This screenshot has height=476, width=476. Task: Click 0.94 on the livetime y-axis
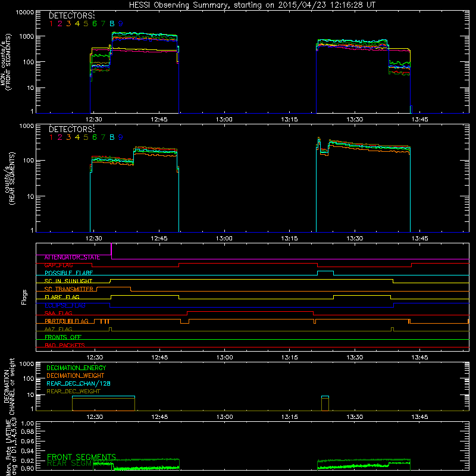(27, 451)
